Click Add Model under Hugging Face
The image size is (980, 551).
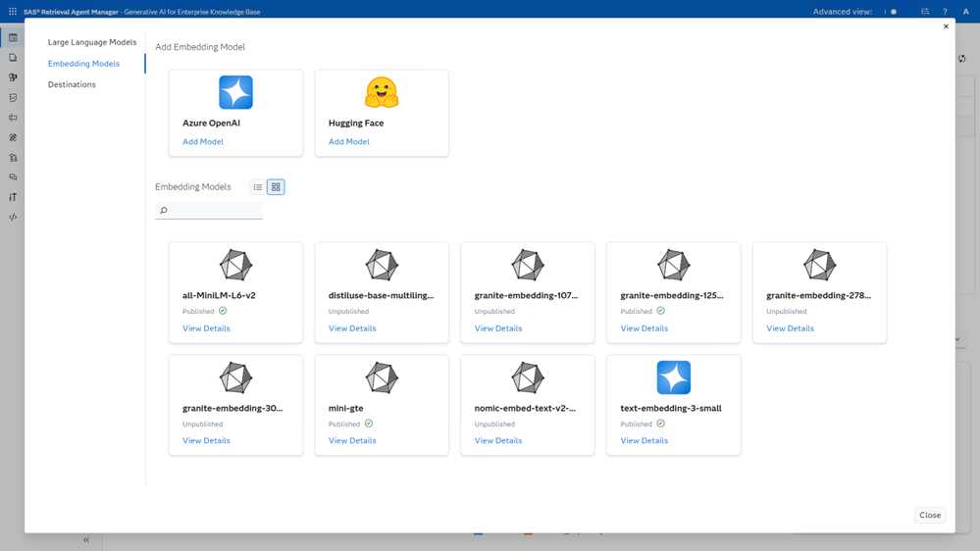point(349,142)
